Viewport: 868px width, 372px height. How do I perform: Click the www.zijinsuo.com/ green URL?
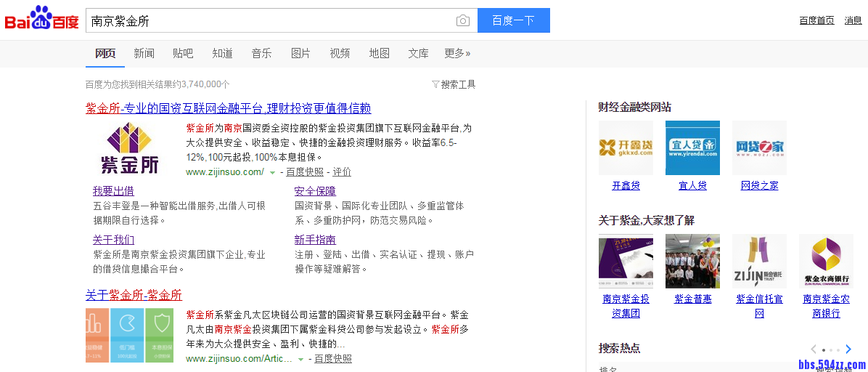click(x=225, y=172)
